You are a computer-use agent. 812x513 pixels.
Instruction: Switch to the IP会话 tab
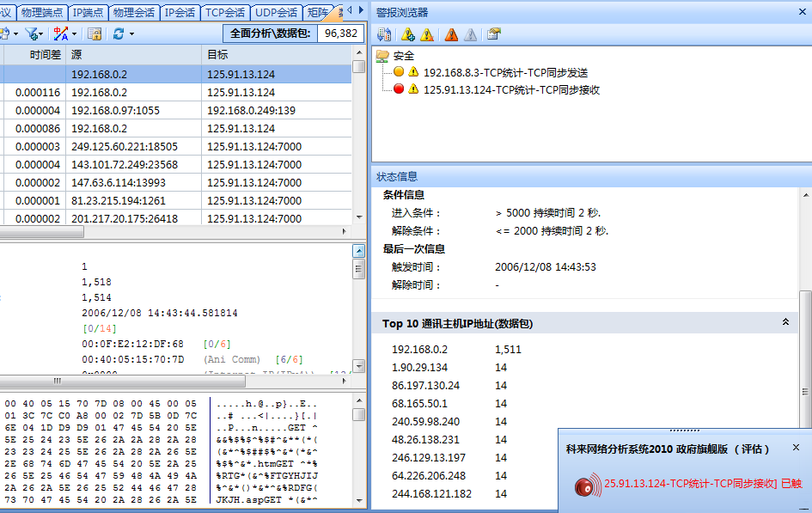pos(180,12)
